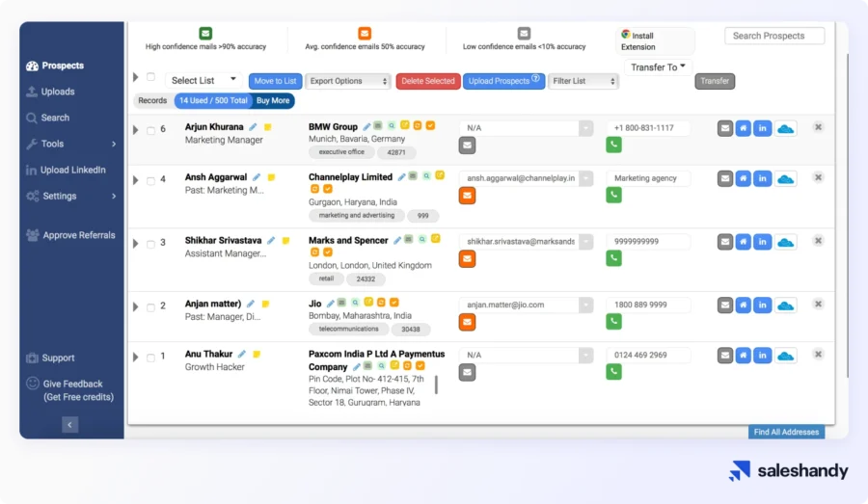This screenshot has width=868, height=504.
Task: Click the 14 Used / 500 Total records badge
Action: pyautogui.click(x=213, y=100)
